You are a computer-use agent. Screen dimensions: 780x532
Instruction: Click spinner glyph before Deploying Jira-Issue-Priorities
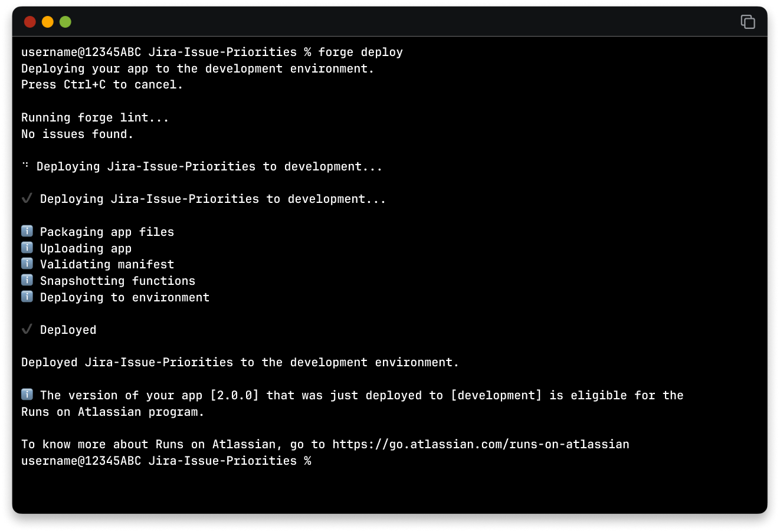click(x=26, y=165)
